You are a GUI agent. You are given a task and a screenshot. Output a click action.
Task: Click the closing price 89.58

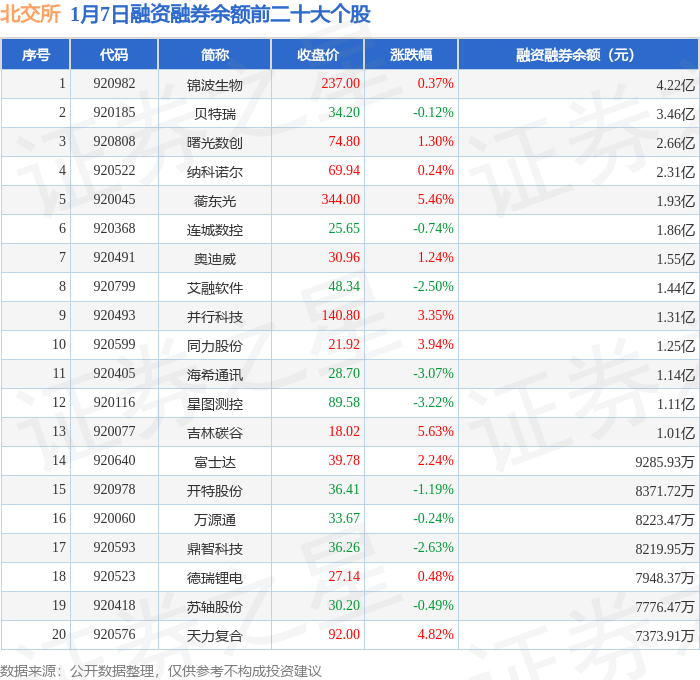(x=344, y=403)
